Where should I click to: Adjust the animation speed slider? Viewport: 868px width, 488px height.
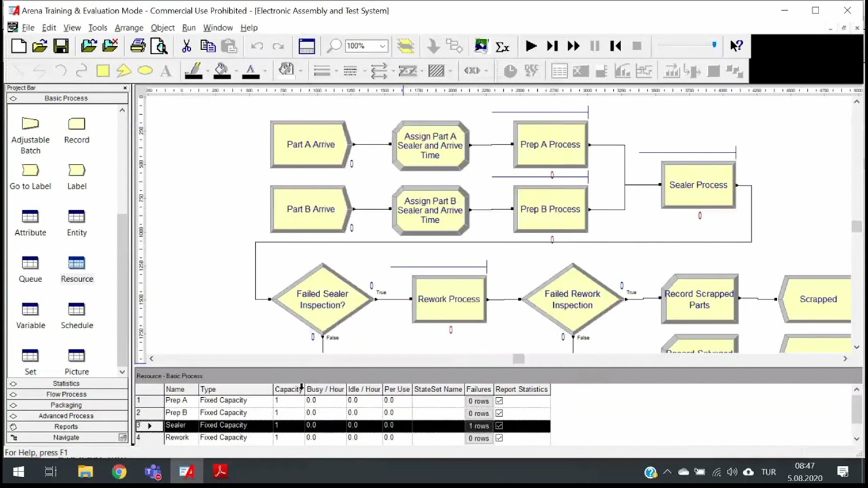click(x=713, y=46)
